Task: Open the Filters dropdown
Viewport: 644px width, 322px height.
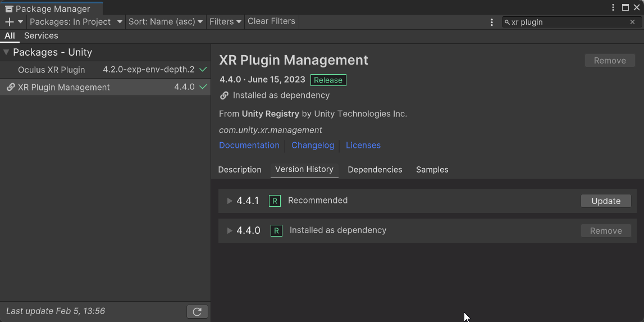Action: coord(225,22)
